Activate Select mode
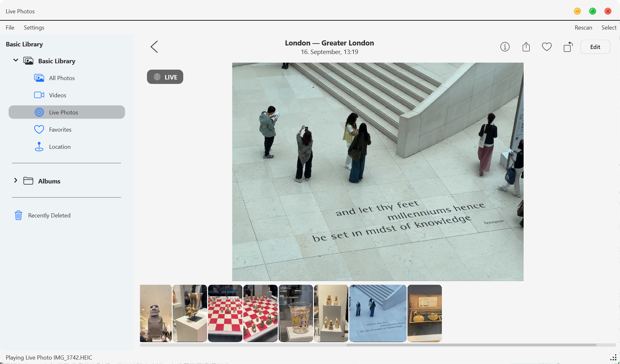This screenshot has height=364, width=620. (x=609, y=28)
